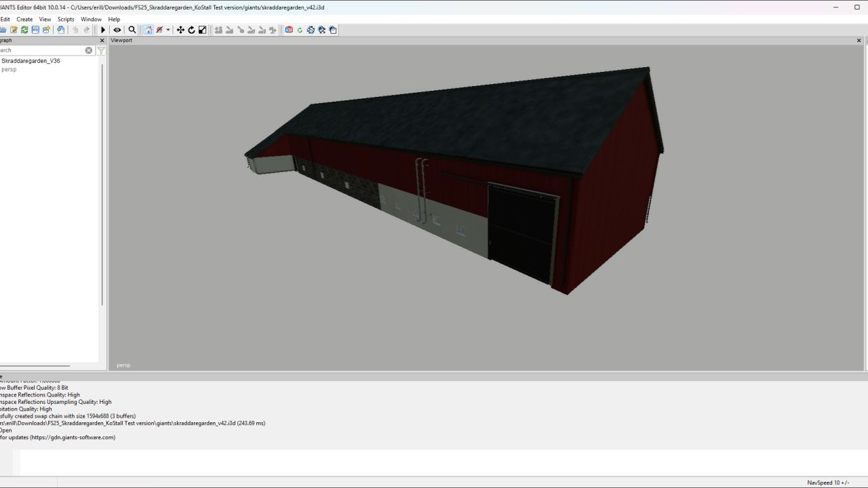Click in the scenegraph search field

42,50
